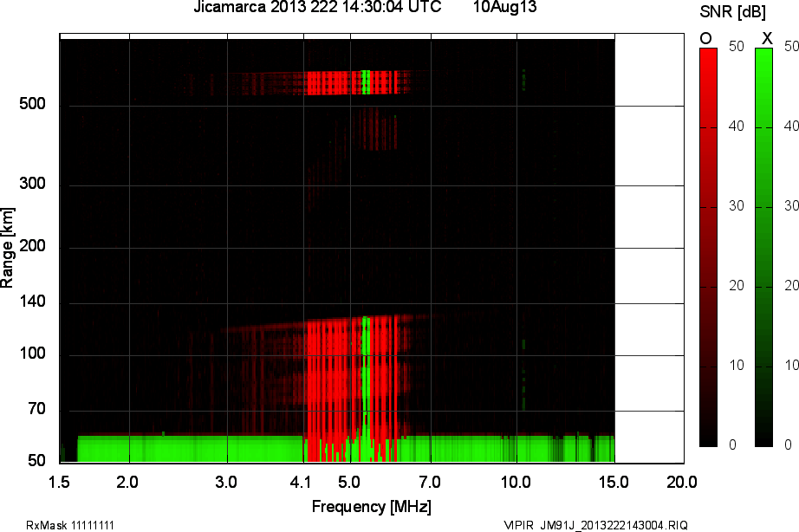Click the 50 km range tick label

(x=36, y=461)
